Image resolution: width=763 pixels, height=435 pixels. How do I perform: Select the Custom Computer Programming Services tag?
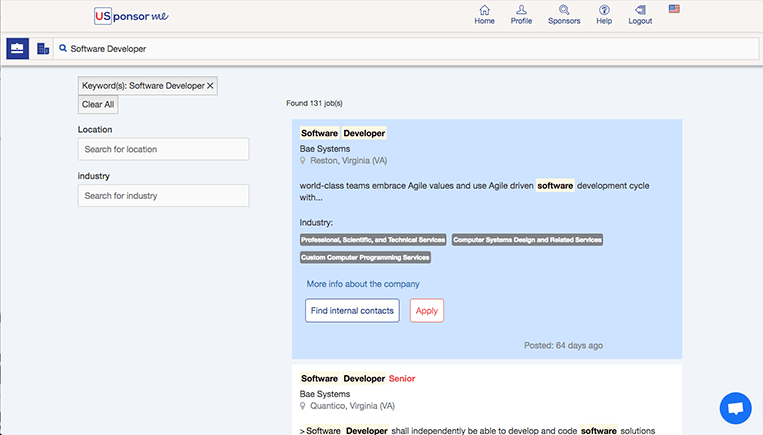coord(365,257)
